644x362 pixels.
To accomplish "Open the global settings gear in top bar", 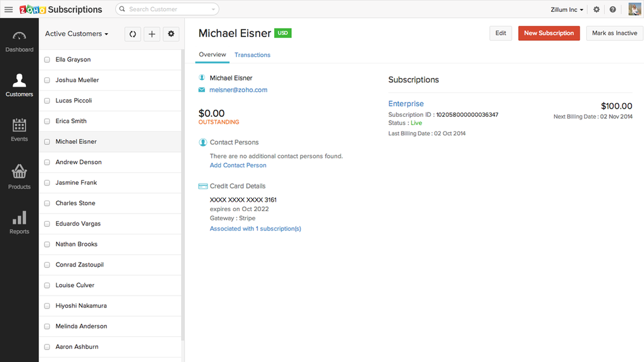I will (x=596, y=9).
